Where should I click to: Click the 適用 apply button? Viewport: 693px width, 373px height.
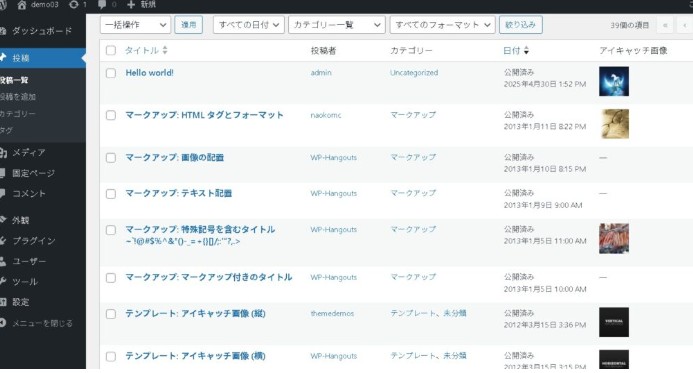tap(189, 25)
